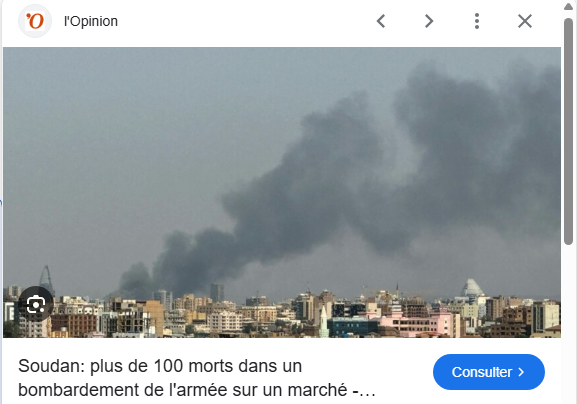Click the scrollbar up arrow
Screen dimensions: 577x404
click(569, 6)
